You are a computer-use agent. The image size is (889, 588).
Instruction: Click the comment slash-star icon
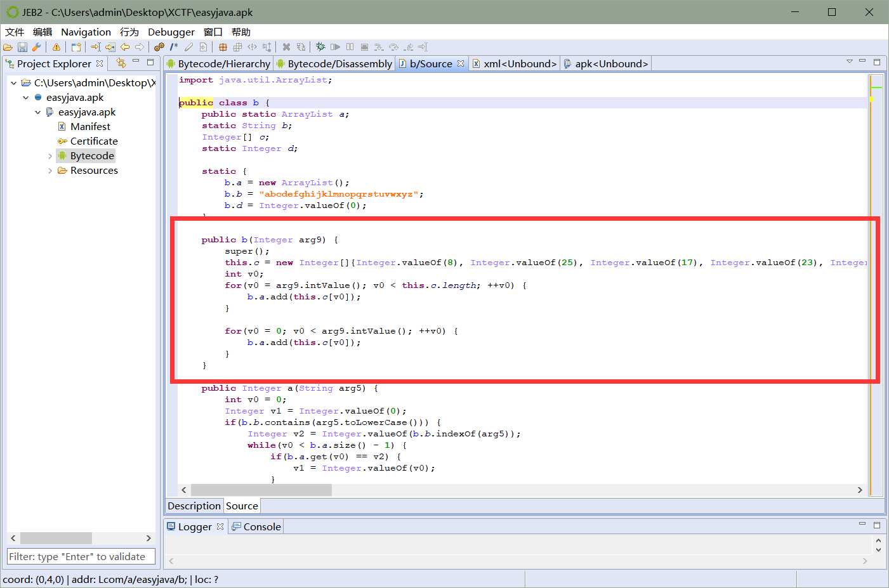click(174, 47)
